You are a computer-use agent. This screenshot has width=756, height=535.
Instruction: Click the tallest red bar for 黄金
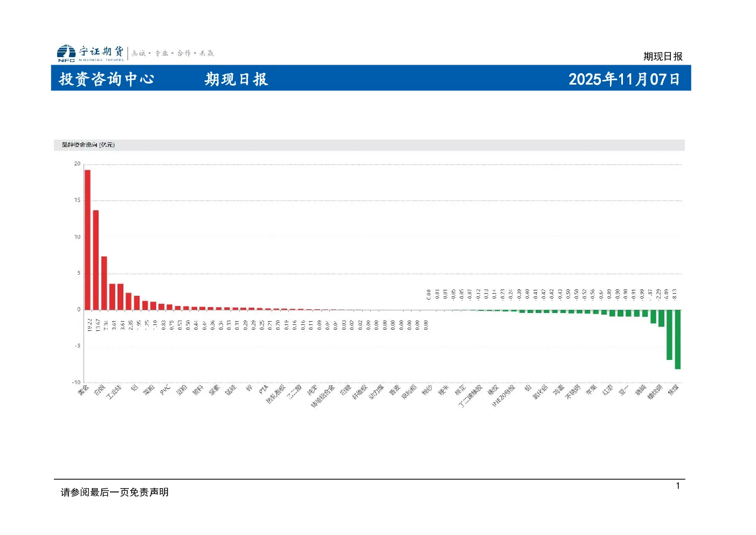click(87, 240)
